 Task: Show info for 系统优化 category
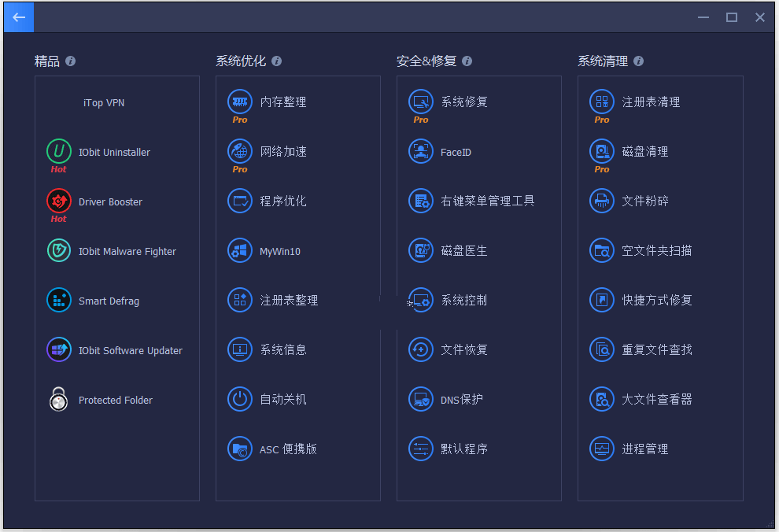pos(277,61)
